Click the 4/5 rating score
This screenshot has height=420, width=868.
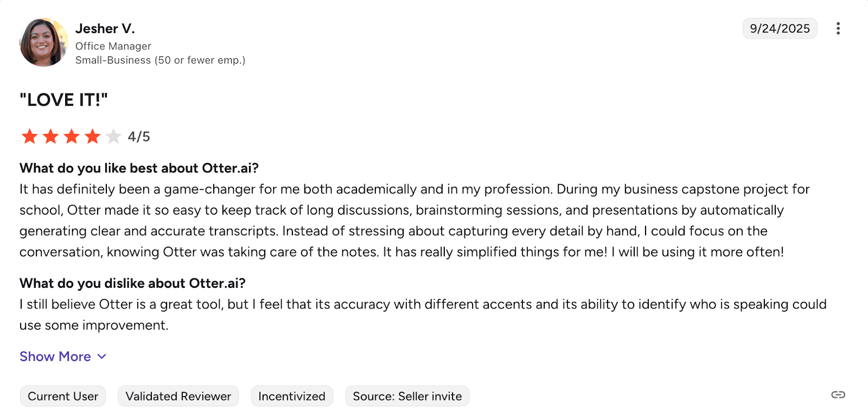139,137
